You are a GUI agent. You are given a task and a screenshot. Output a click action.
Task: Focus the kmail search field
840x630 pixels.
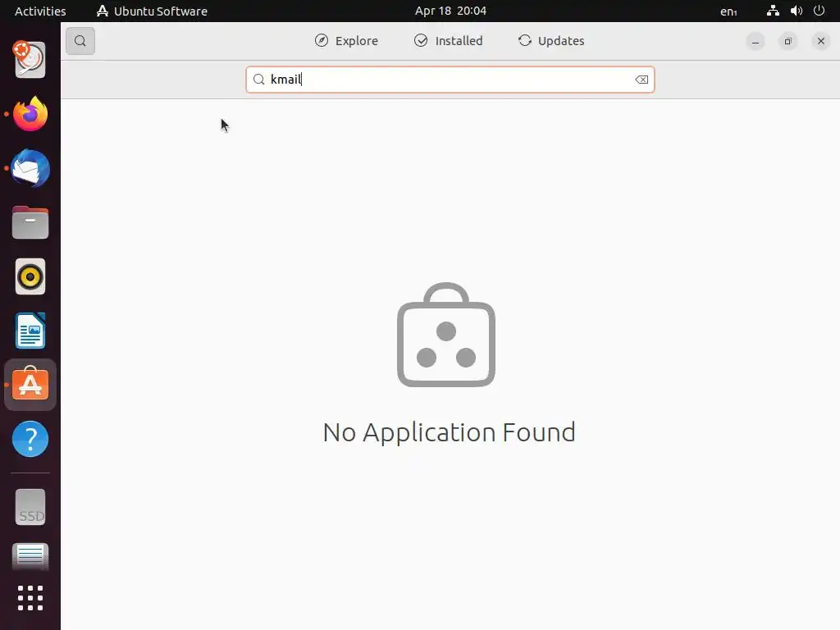(x=450, y=80)
